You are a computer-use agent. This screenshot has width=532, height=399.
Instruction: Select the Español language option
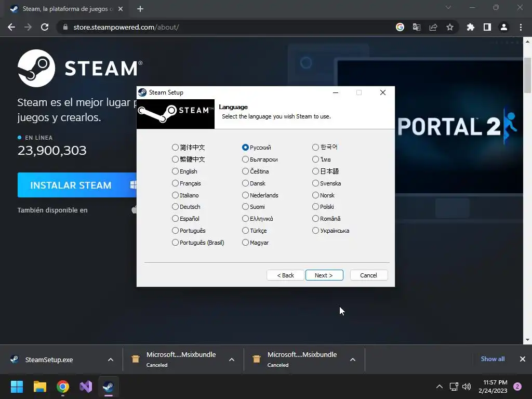185,219
